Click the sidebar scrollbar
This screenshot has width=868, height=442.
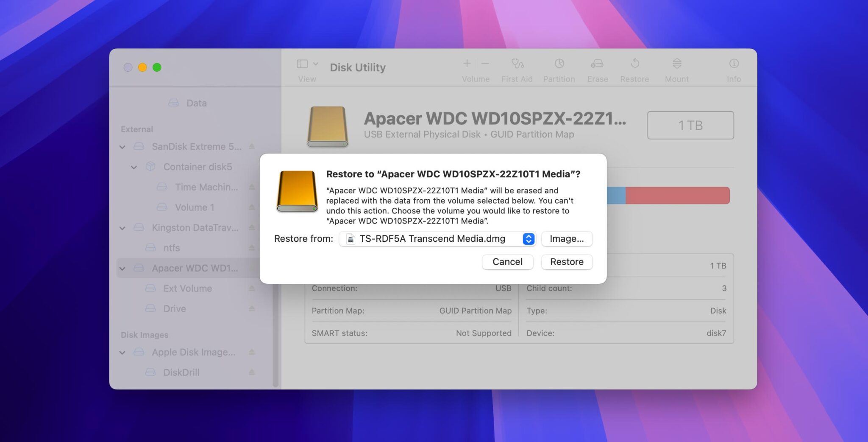[275, 334]
